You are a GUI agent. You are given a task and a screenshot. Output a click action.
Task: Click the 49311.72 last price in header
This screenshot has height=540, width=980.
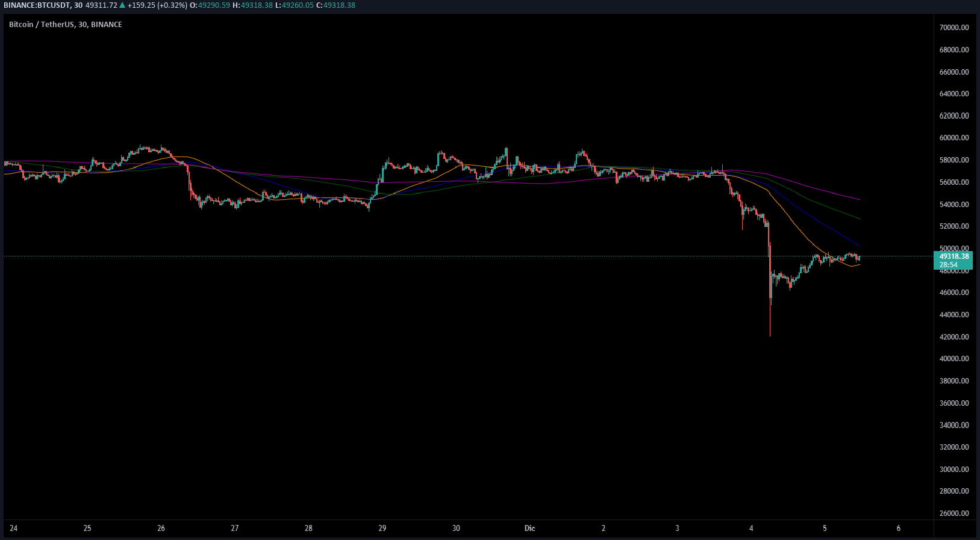pos(102,5)
